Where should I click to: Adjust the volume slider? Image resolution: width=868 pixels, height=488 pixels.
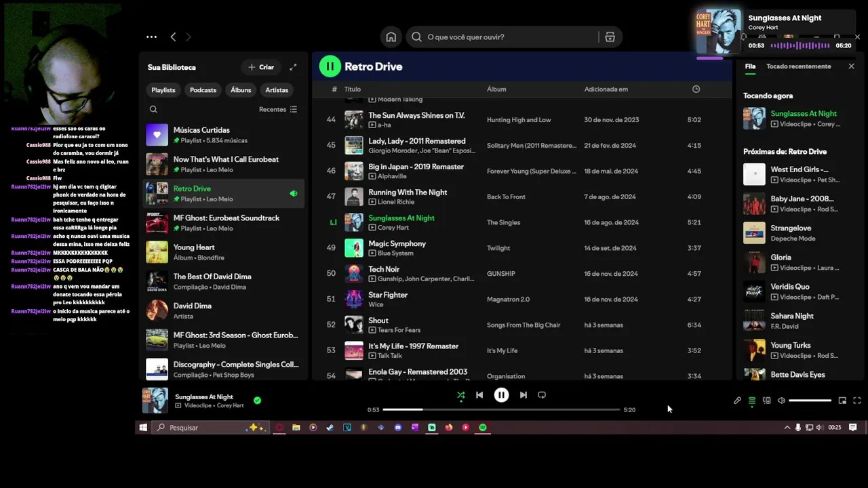pyautogui.click(x=810, y=401)
